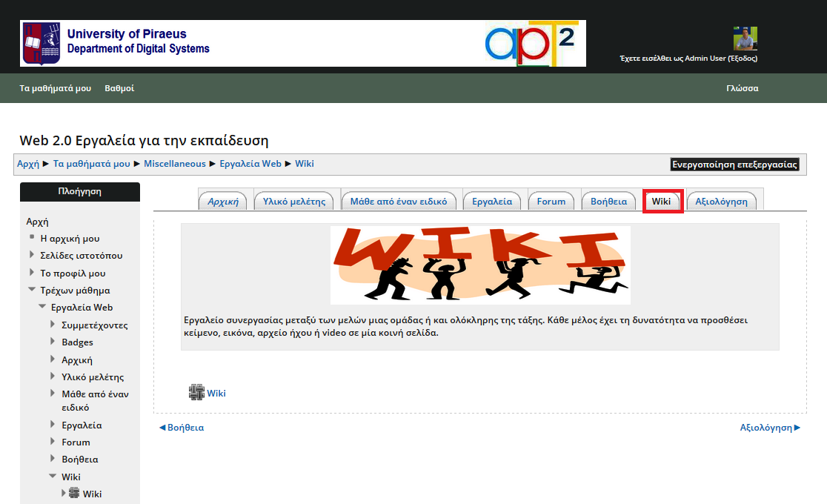Open Σελίδες ιστοτόπου in navigation
827x504 pixels.
point(82,256)
